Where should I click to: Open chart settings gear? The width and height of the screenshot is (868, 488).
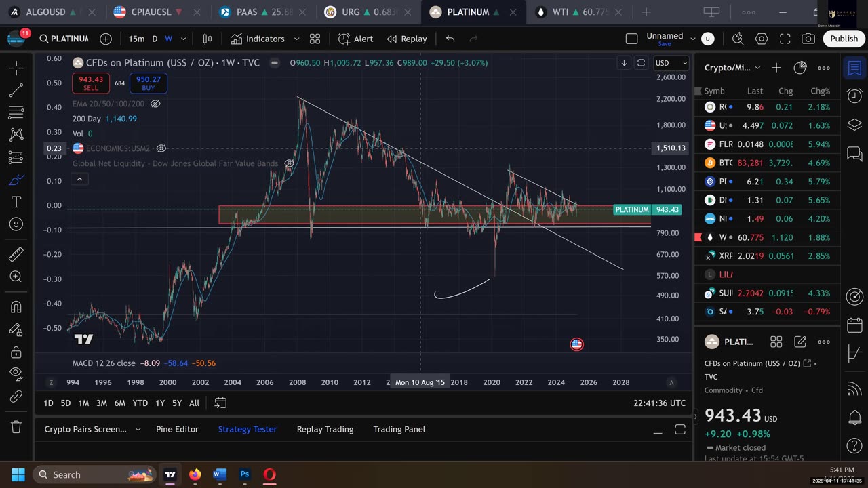tap(762, 39)
